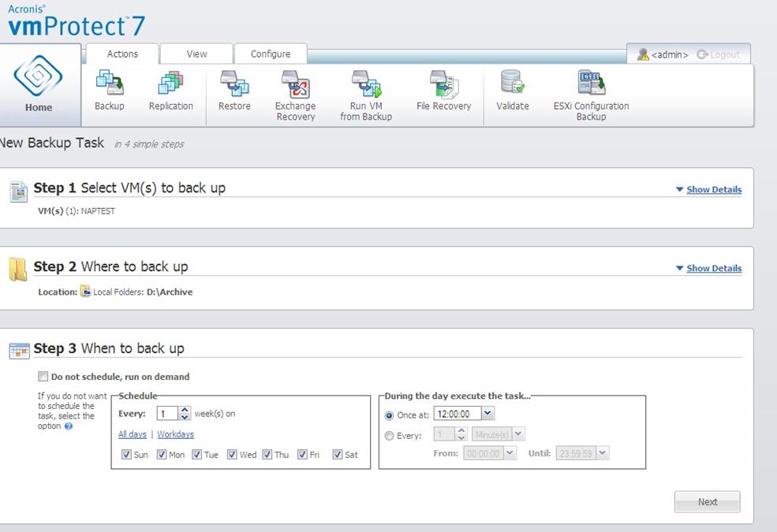Open the Once at time dropdown
This screenshot has width=777, height=532.
click(487, 413)
